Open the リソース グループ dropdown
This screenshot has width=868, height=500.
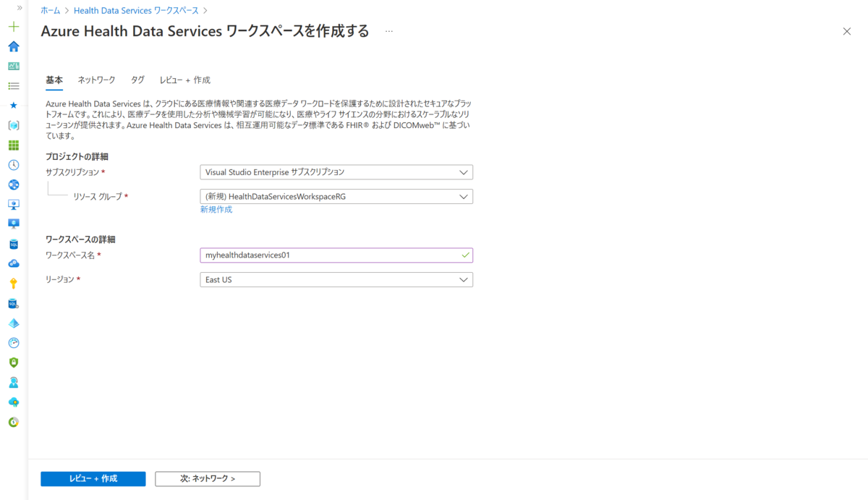point(336,197)
